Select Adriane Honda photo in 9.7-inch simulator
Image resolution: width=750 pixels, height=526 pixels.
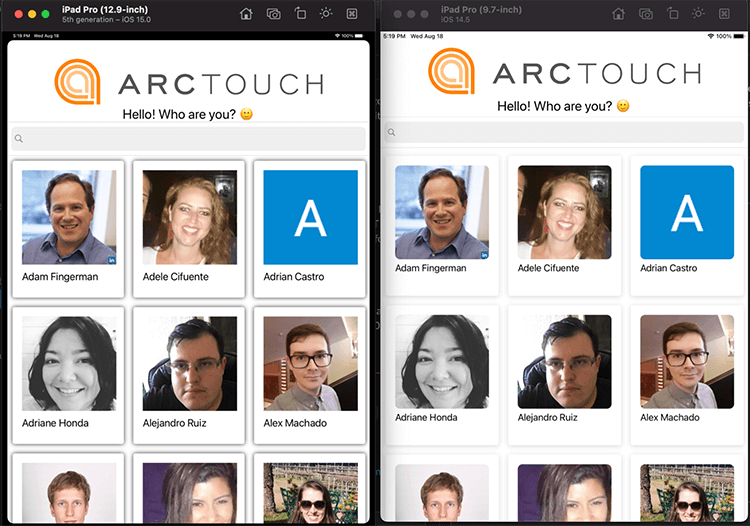[x=442, y=362]
